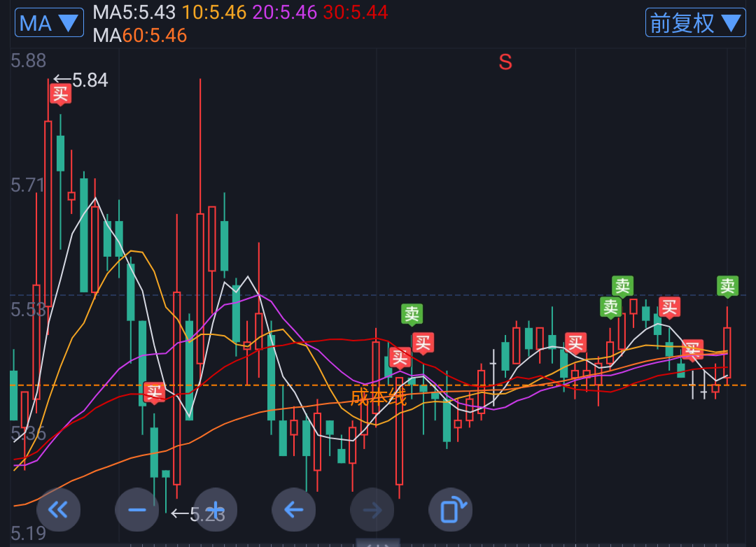Rotate the chart to landscape view

pos(451,510)
